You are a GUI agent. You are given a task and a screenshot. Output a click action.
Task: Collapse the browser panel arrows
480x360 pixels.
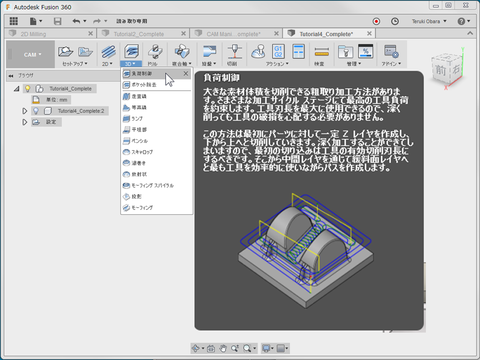tap(11, 76)
